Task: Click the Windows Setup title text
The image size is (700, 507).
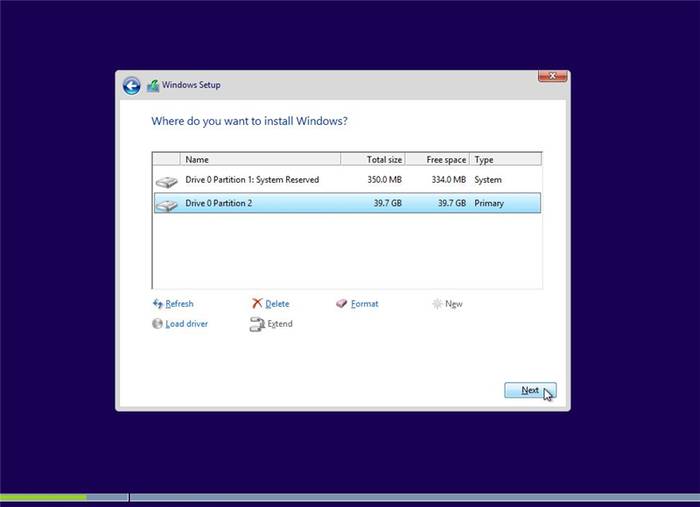Action: click(x=191, y=85)
